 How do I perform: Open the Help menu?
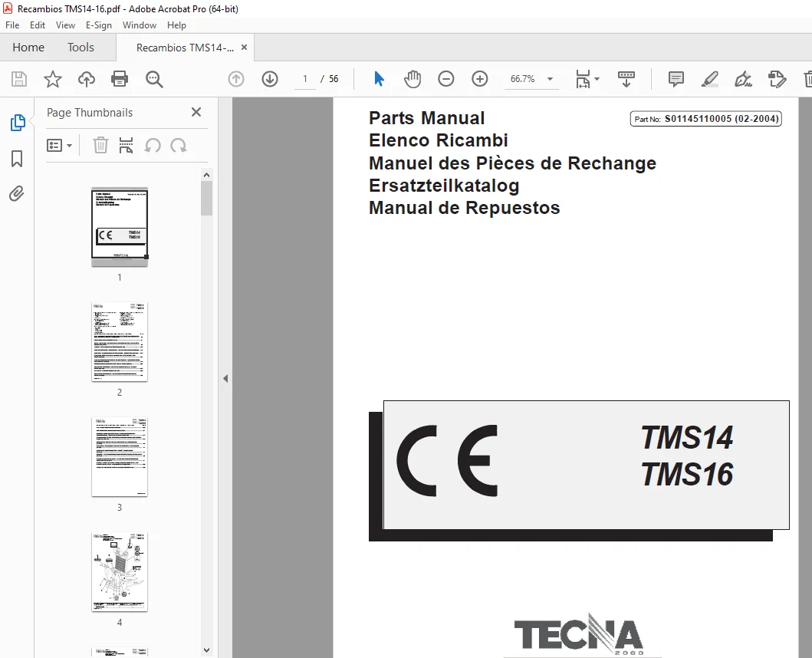(x=176, y=25)
